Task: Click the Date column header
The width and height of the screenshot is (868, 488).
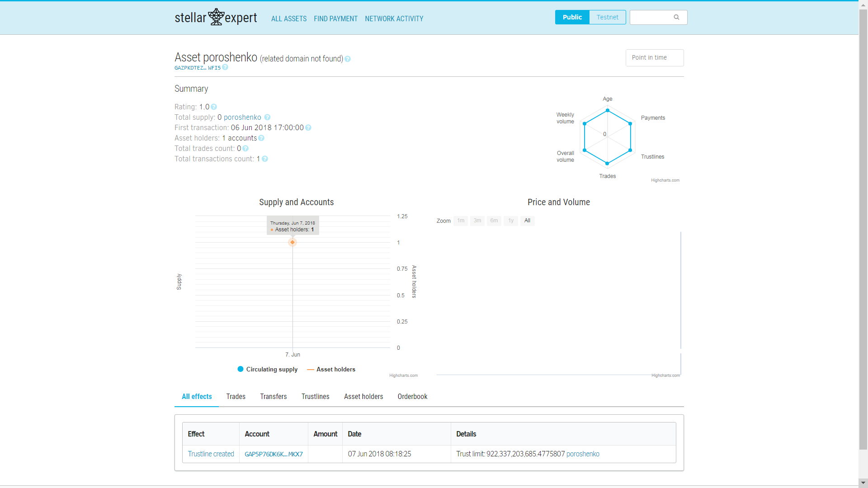Action: coord(396,434)
